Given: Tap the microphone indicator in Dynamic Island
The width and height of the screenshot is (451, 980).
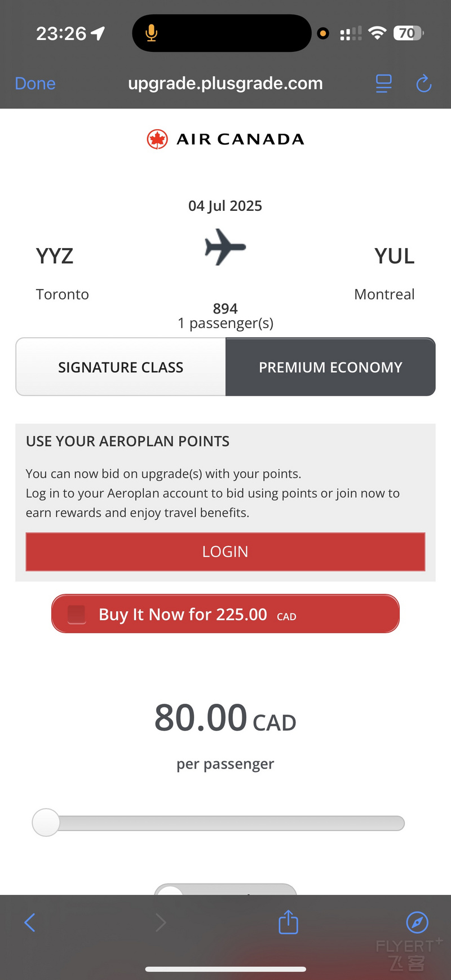Looking at the screenshot, I should (x=151, y=33).
